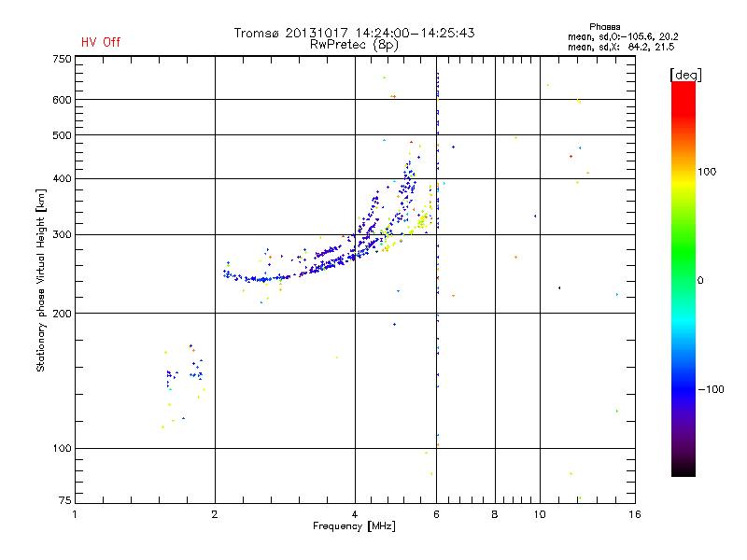Click the red 'HV Off' label
747x560 pixels.
101,42
